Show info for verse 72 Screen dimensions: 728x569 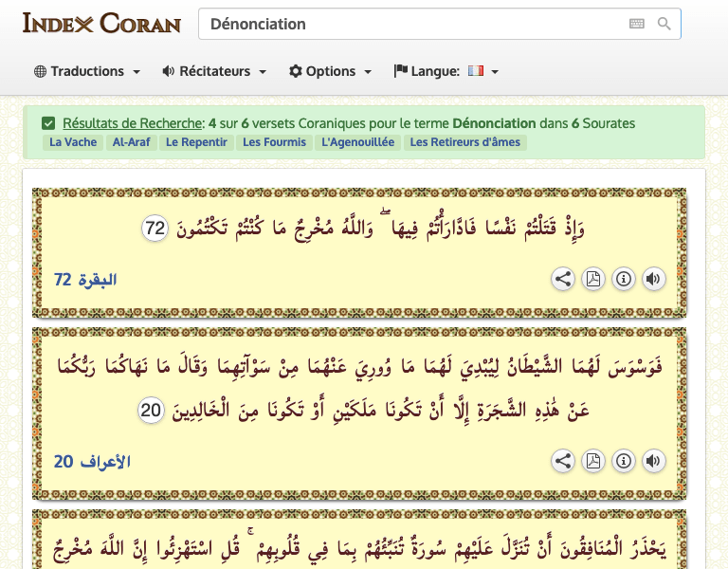623,279
